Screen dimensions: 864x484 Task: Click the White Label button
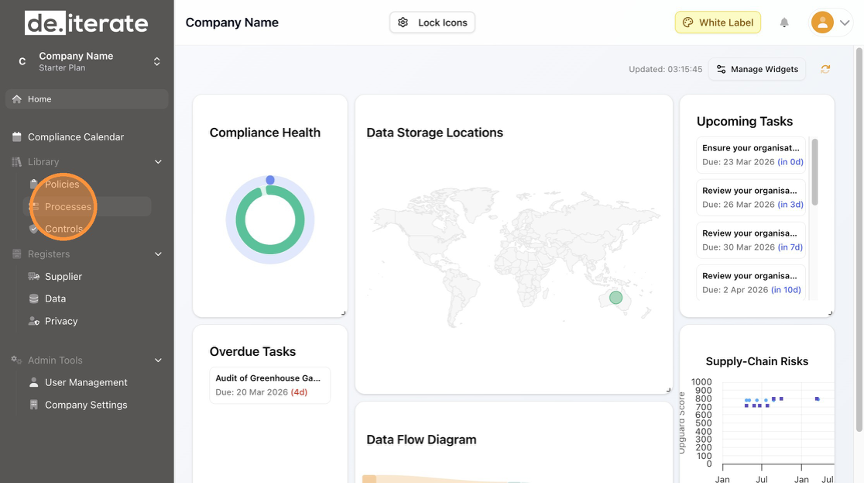tap(717, 23)
